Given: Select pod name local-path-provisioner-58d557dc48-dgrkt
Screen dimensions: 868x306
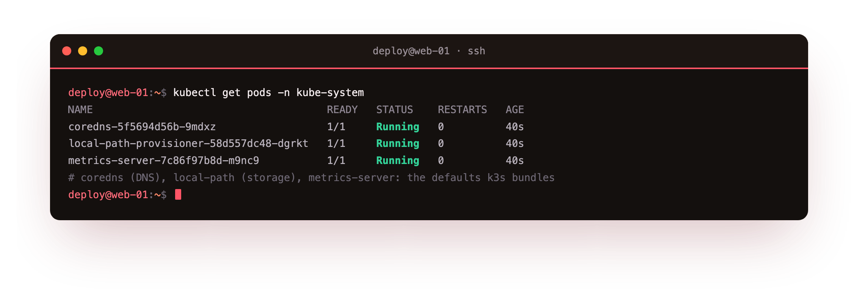Looking at the screenshot, I should [188, 144].
